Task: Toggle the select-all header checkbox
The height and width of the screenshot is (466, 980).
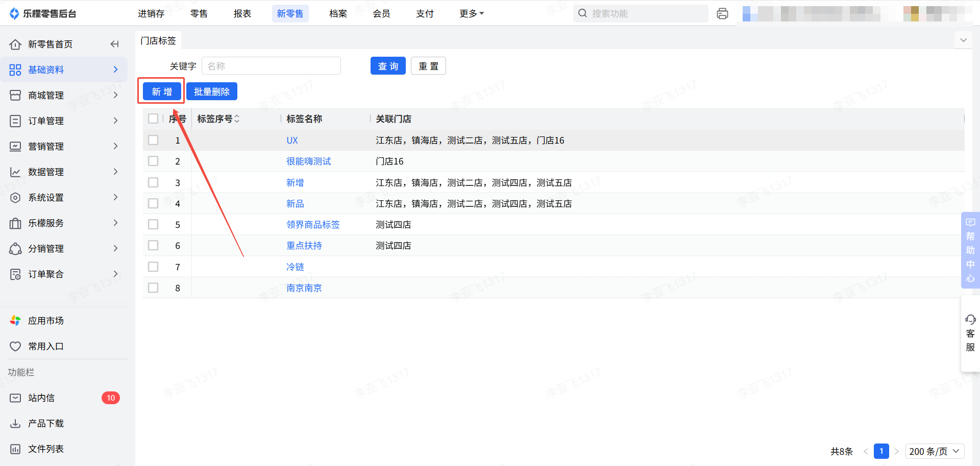Action: click(x=153, y=119)
